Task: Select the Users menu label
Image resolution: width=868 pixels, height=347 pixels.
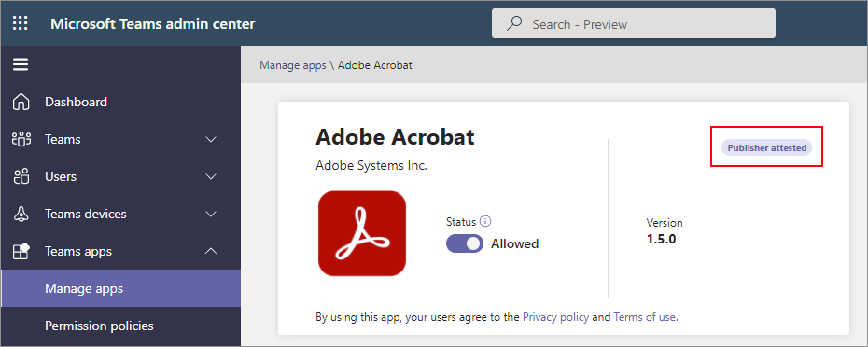Action: 61,176
